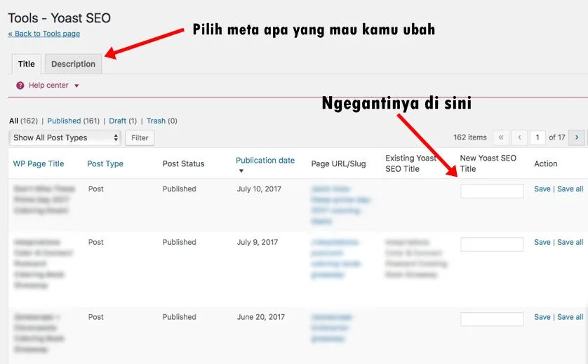Screen dimensions: 588x364
Task: Click New Yoast SEO Title field for June 20, 2017
Action: pos(492,319)
